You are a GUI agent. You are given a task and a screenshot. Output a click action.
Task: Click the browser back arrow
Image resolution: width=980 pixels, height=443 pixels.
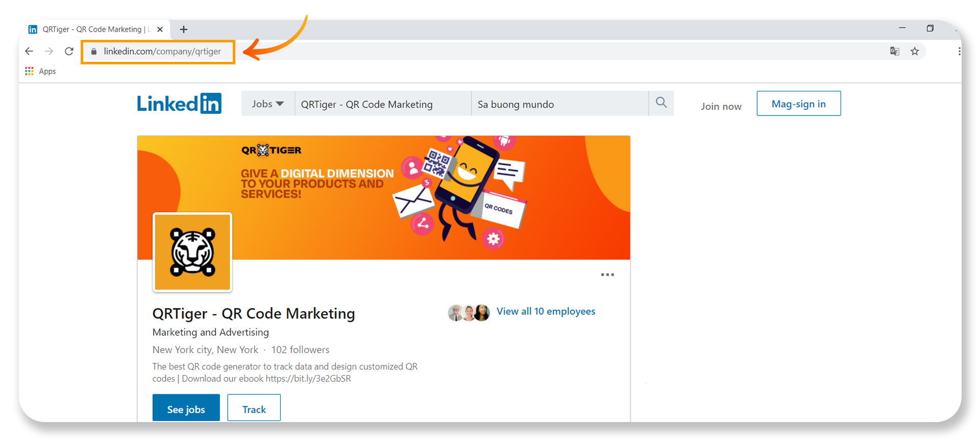pos(29,51)
